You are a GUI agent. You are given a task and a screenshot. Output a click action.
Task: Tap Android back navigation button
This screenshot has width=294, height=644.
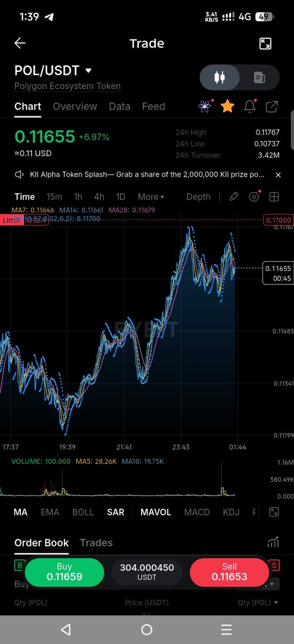pos(65,630)
